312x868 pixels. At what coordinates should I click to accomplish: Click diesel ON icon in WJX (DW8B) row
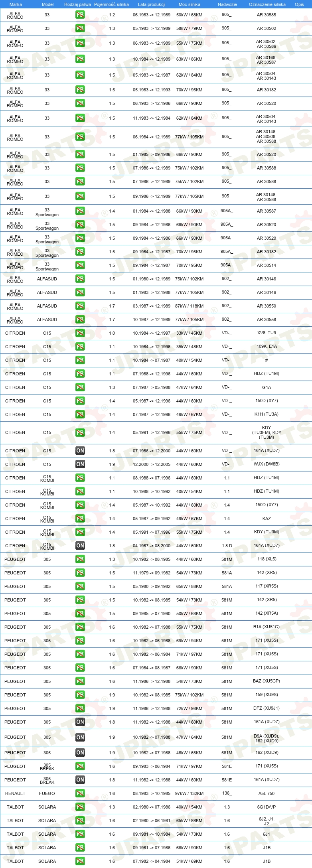(x=80, y=464)
